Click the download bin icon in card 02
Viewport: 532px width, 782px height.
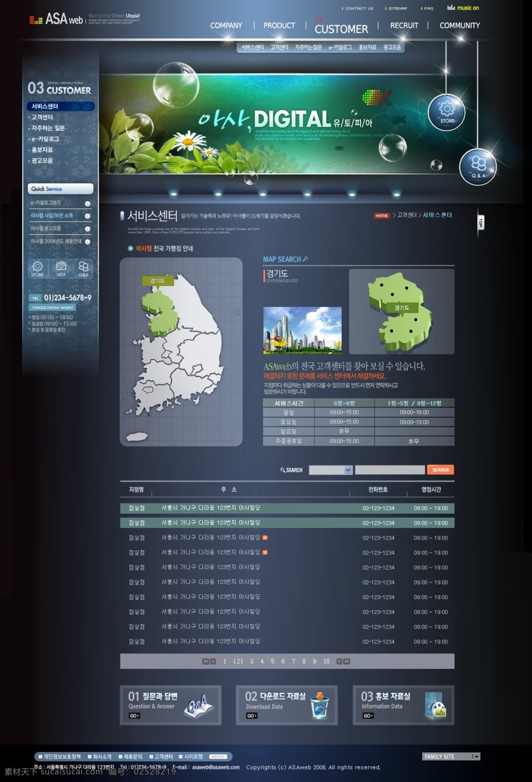tap(320, 705)
